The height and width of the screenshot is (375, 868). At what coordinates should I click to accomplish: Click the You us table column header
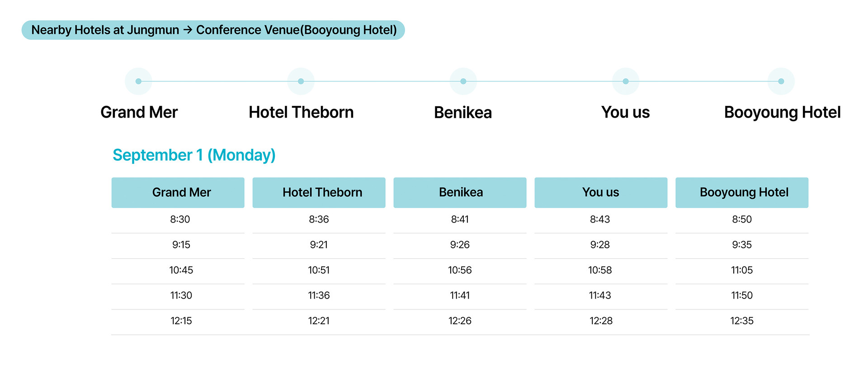[601, 193]
